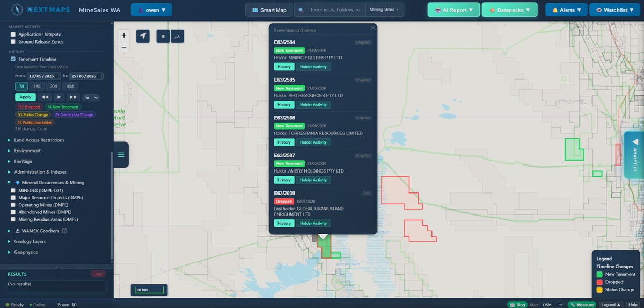Zoom out with the minus map button

[x=124, y=47]
